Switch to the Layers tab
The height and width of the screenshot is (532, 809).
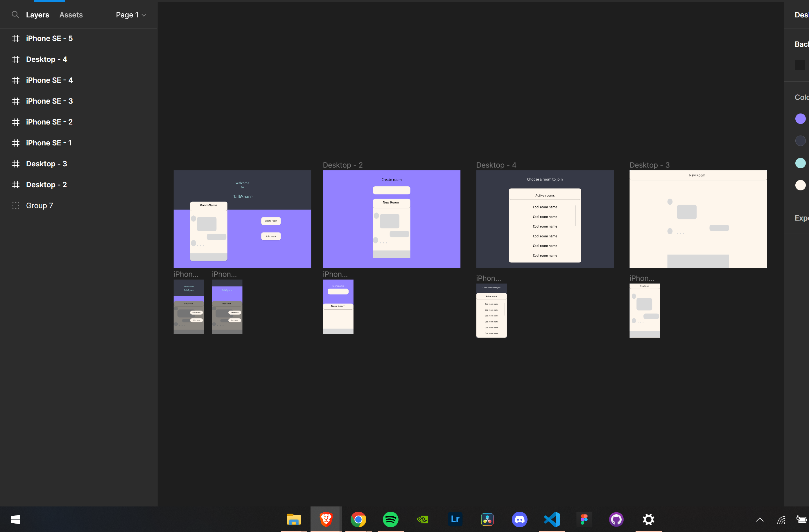click(x=37, y=15)
